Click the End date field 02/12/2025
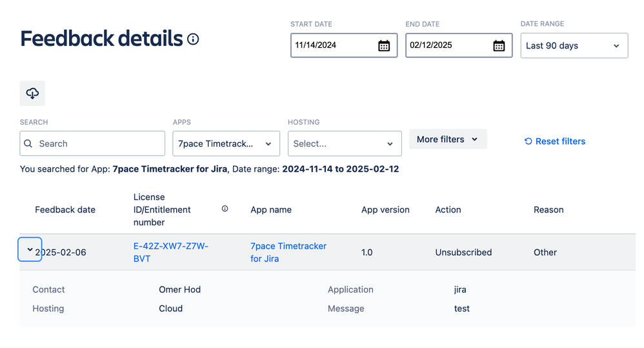The width and height of the screenshot is (644, 348). (x=459, y=45)
